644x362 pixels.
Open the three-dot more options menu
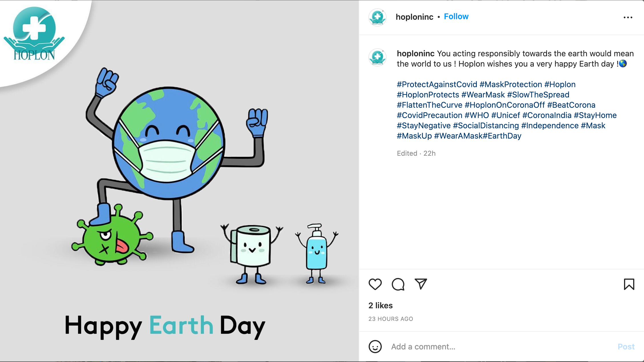click(628, 17)
